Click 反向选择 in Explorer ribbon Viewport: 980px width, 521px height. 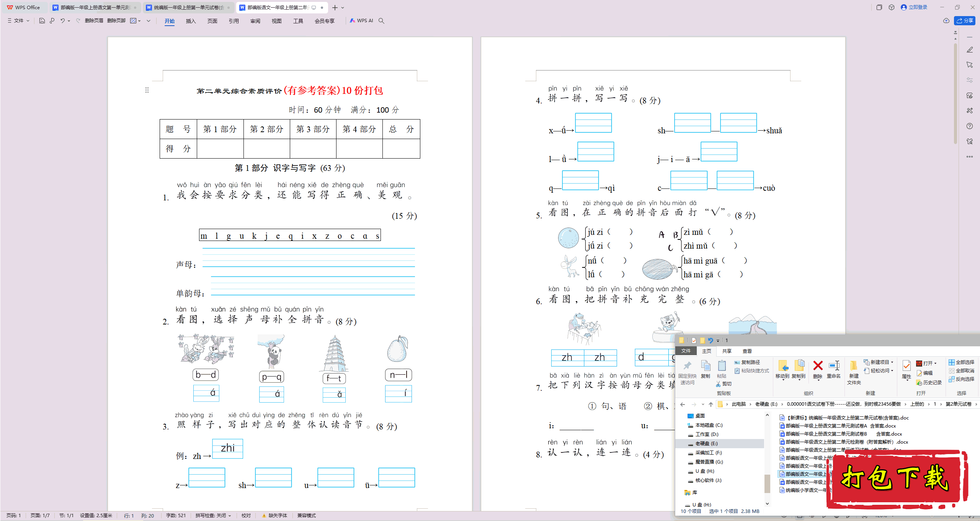(x=961, y=379)
